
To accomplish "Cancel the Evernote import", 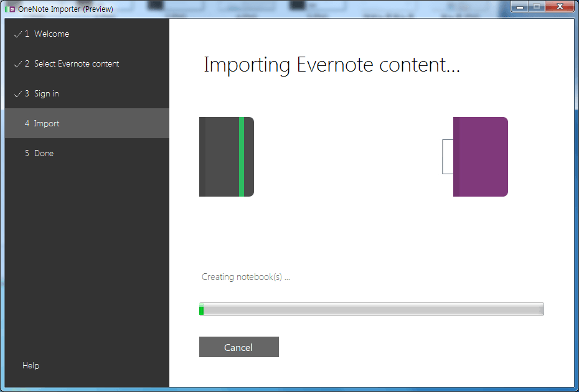I will click(238, 347).
